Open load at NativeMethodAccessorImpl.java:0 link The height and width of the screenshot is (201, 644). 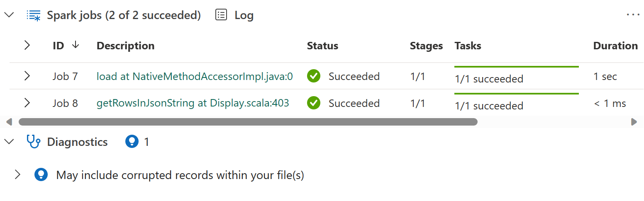[x=195, y=76]
